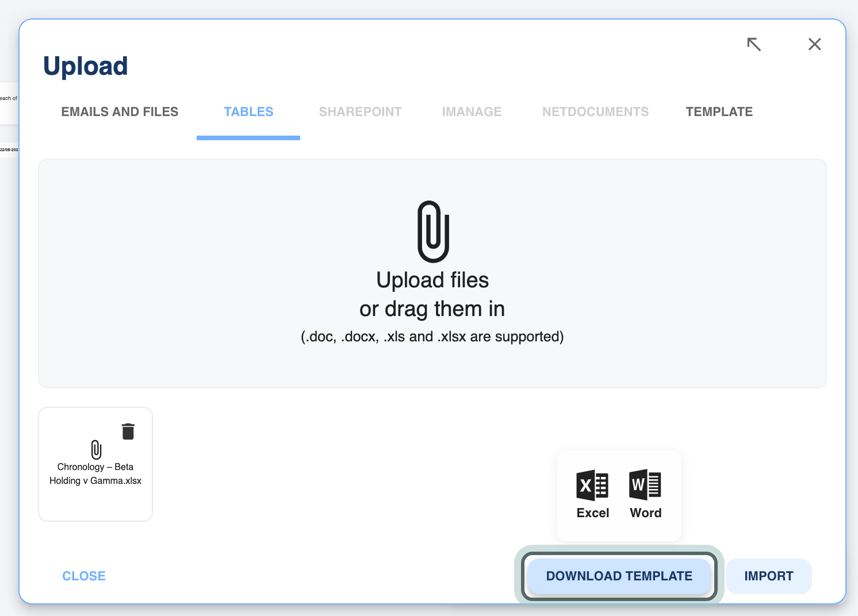Select the Tables tab
Image resolution: width=858 pixels, height=616 pixels.
pos(248,112)
